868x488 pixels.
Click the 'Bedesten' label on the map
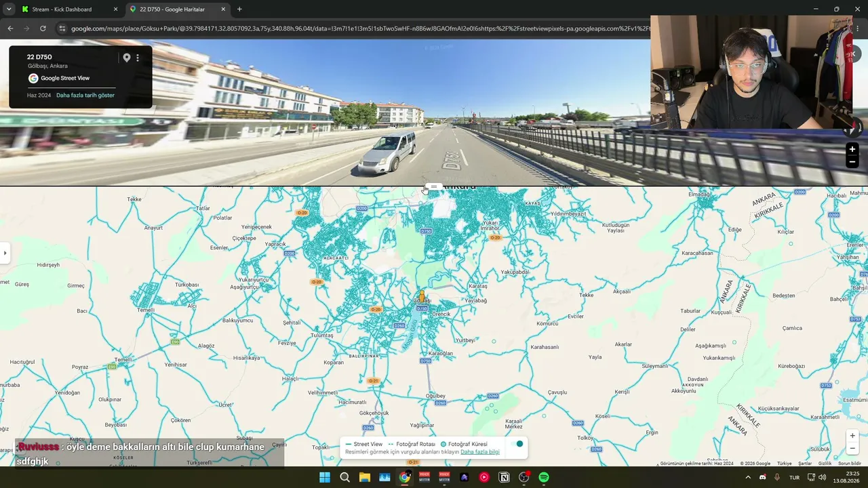[784, 296]
